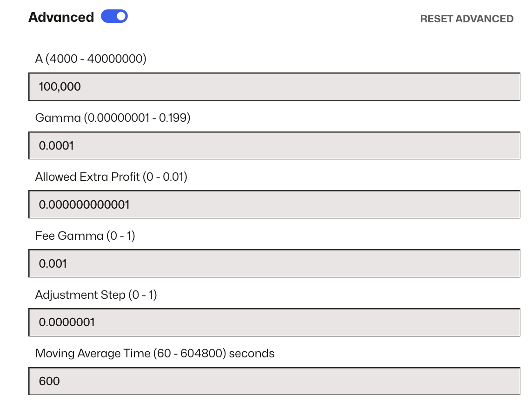Focus the Moving Average Time input

pos(274,381)
